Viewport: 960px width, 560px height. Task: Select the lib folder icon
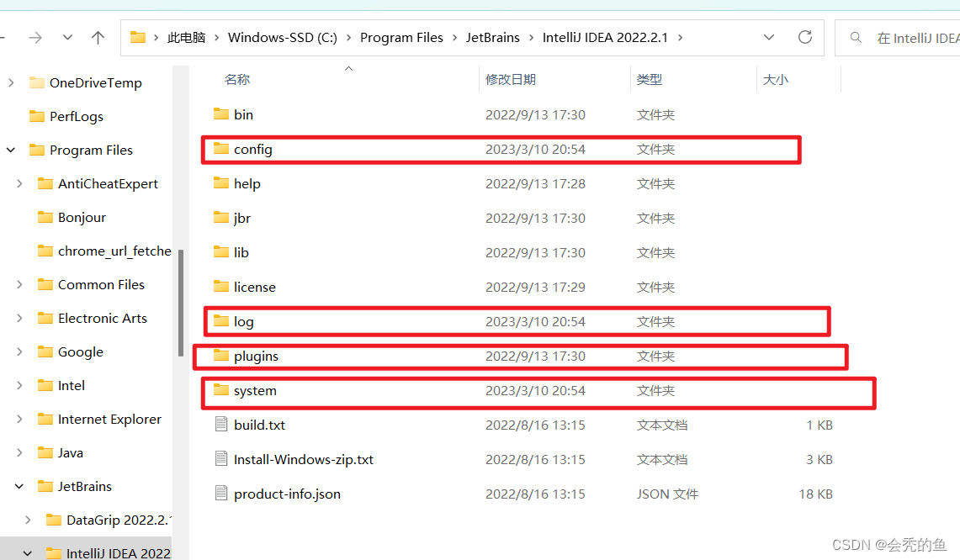[221, 251]
